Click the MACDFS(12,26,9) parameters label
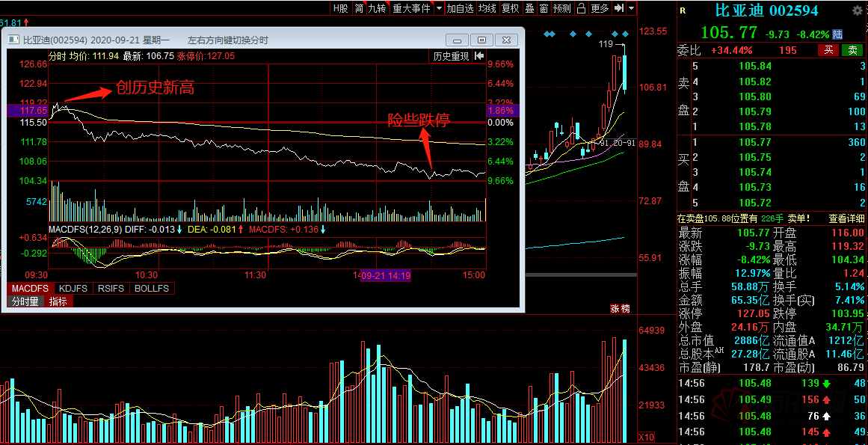 [85, 229]
